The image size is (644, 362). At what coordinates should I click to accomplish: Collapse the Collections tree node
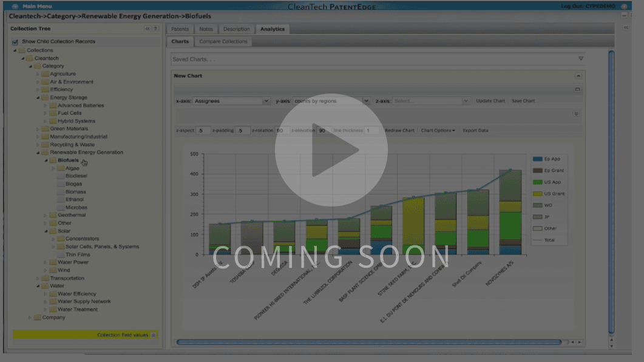(x=15, y=50)
